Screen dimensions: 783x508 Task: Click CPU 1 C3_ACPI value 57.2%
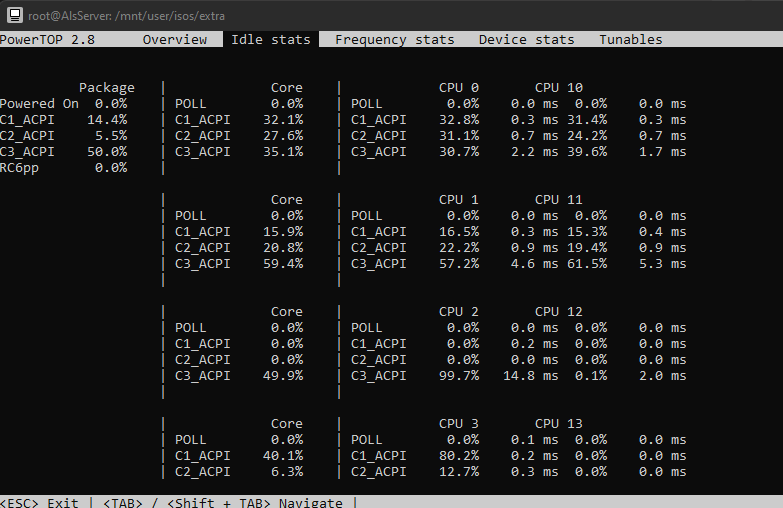[459, 264]
